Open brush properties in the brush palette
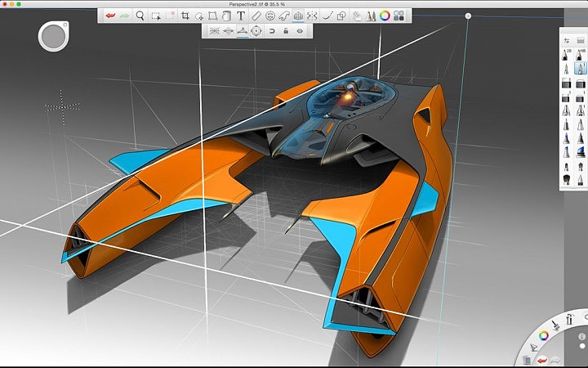The height and width of the screenshot is (368, 588). (566, 40)
